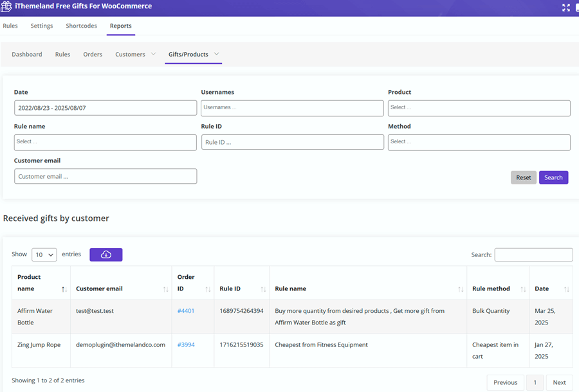Open the Product select dropdown
Image resolution: width=579 pixels, height=392 pixels.
(479, 108)
